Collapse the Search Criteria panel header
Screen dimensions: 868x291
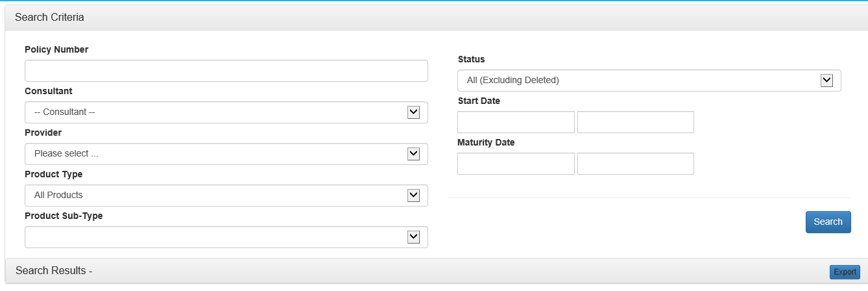[49, 18]
